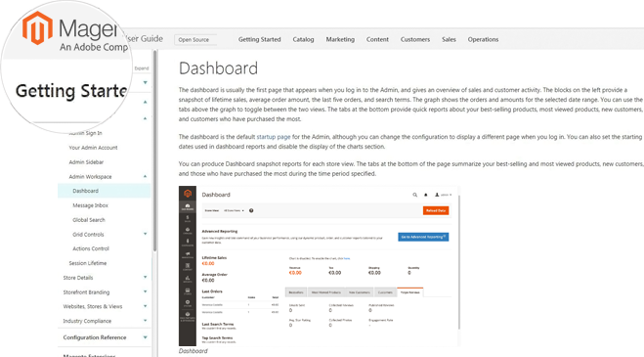The height and width of the screenshot is (357, 644).
Task: Switch to the Customers tab in screenshot
Action: (x=385, y=292)
